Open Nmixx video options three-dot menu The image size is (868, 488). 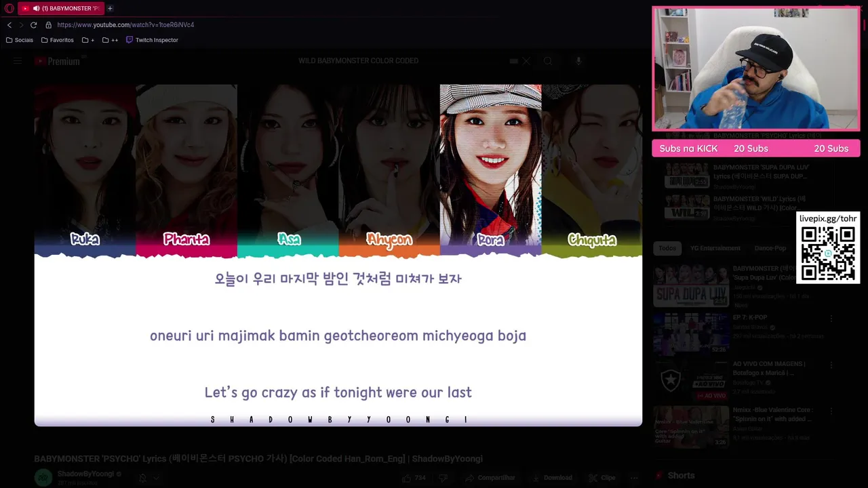click(831, 411)
